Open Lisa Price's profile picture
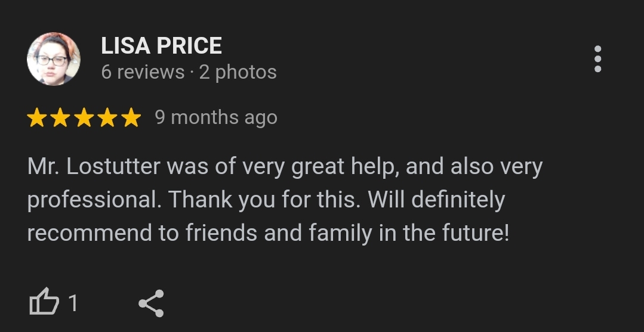The height and width of the screenshot is (332, 644). [x=54, y=59]
